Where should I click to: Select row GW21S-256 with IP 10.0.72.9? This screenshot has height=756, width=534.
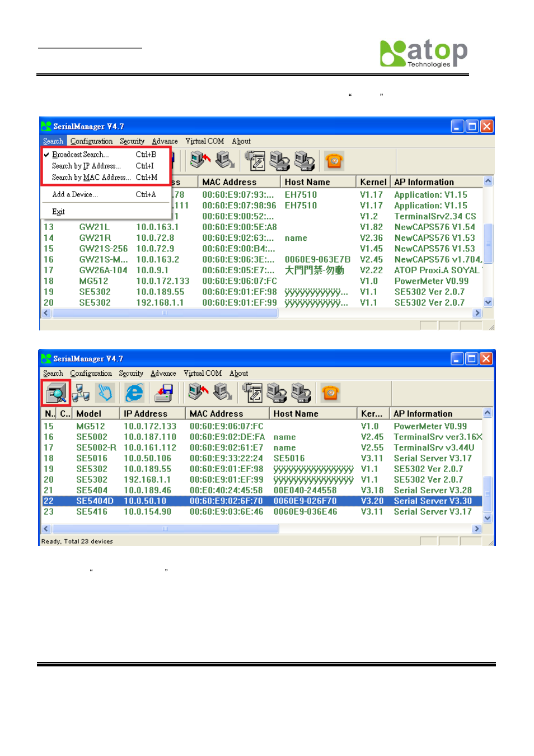(263, 249)
